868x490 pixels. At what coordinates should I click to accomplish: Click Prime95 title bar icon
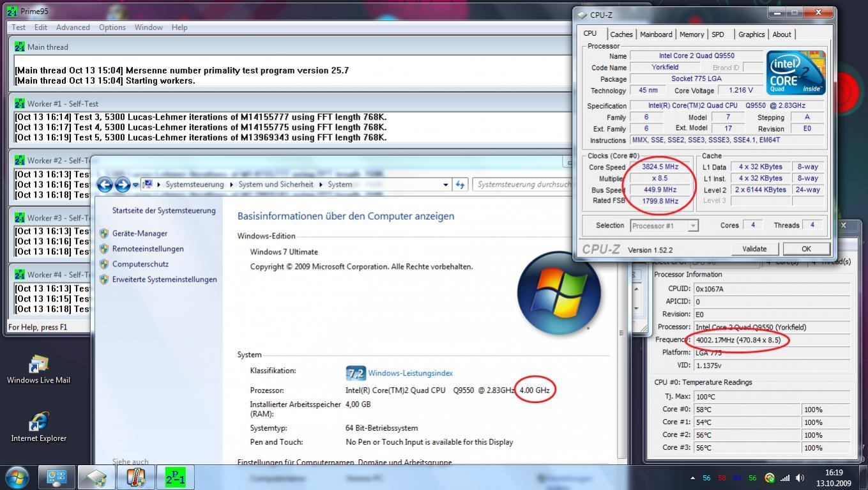pos(12,11)
